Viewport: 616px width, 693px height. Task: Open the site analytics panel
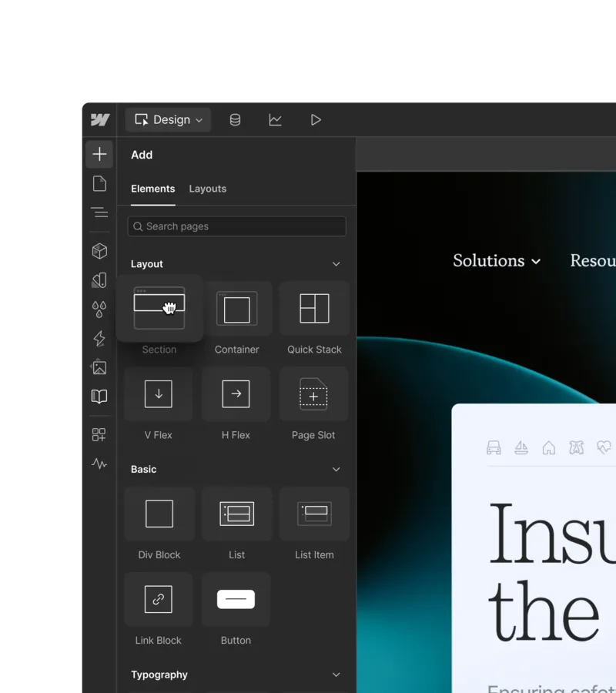point(275,119)
